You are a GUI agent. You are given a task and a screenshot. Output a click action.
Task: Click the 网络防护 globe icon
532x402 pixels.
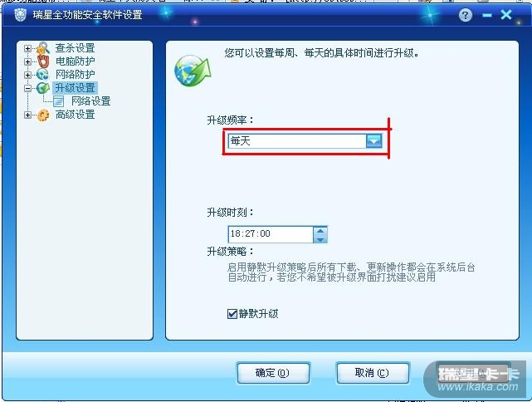(43, 75)
